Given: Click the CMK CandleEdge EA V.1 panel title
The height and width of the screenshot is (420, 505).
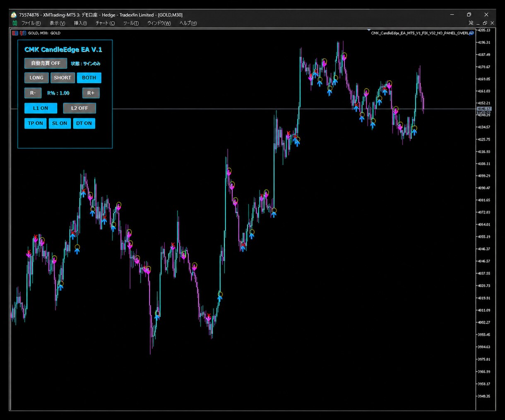Looking at the screenshot, I should (63, 50).
